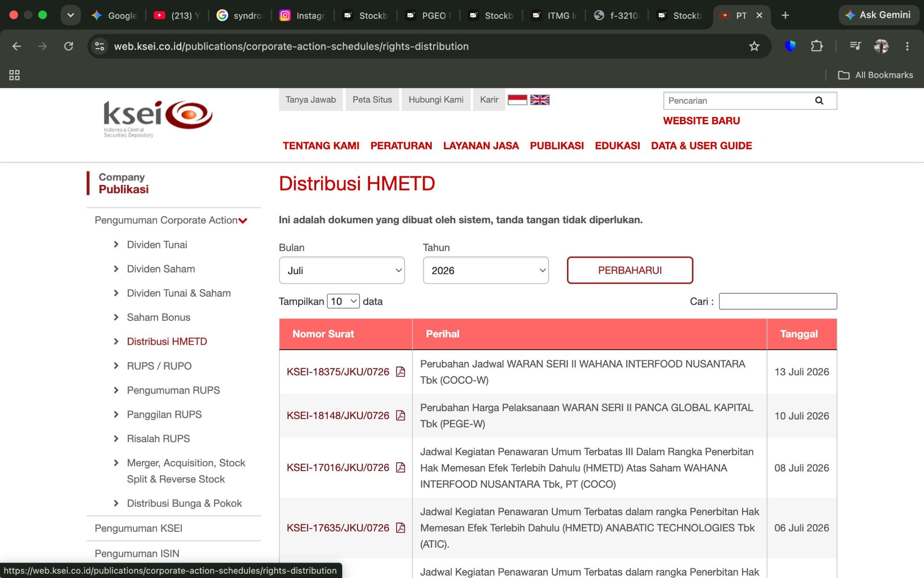The image size is (924, 578).
Task: Open the PUBLIKASI menu
Action: [x=557, y=146]
